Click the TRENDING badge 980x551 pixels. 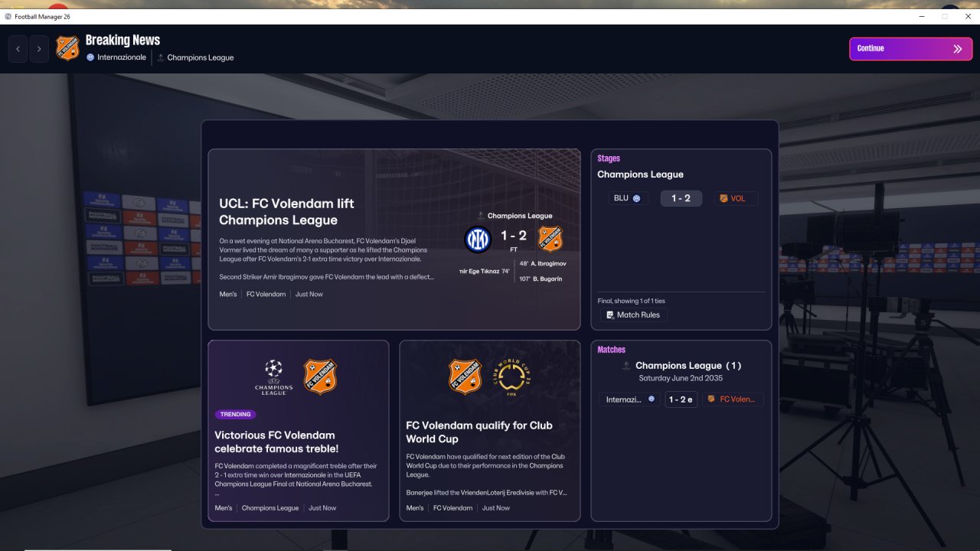tap(235, 414)
